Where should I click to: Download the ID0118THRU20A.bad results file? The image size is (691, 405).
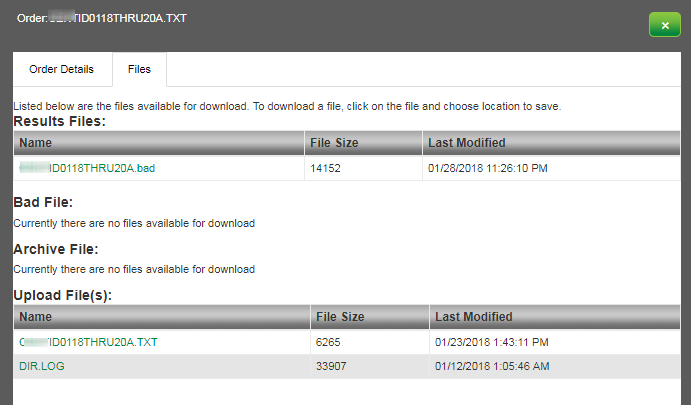[87, 168]
